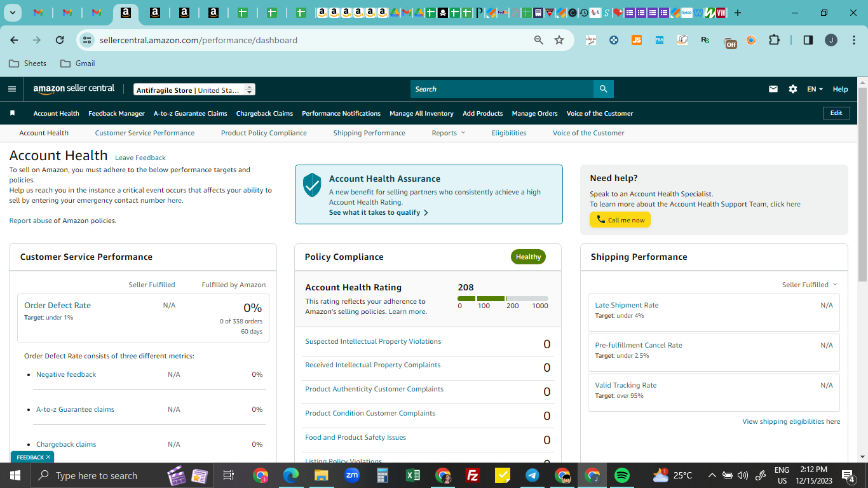868x488 pixels.
Task: Expand See what it takes to qualify
Action: 378,212
